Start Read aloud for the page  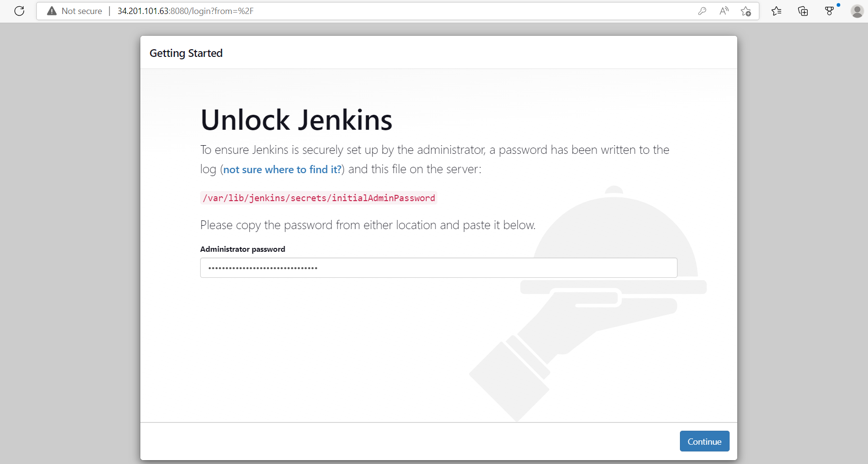[724, 11]
